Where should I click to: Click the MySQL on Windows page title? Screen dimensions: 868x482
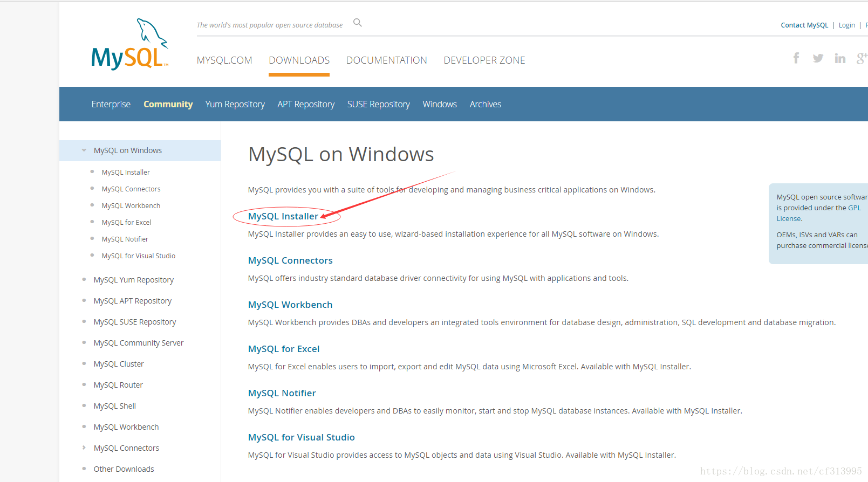click(341, 155)
